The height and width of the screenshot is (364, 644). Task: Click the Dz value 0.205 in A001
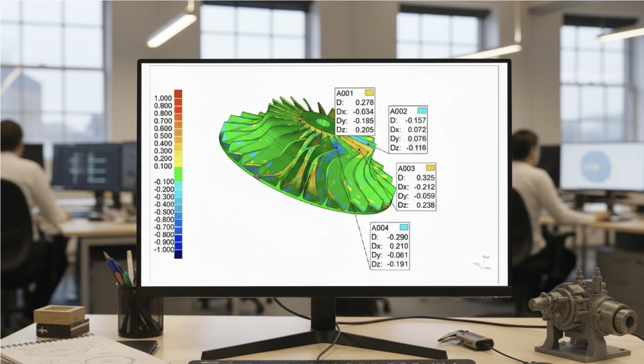[x=364, y=130]
